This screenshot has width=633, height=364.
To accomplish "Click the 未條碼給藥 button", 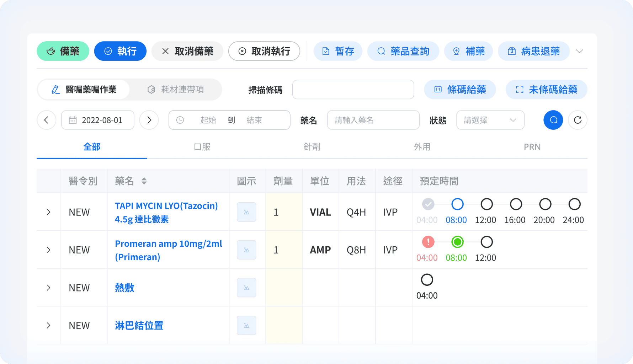I will 547,90.
